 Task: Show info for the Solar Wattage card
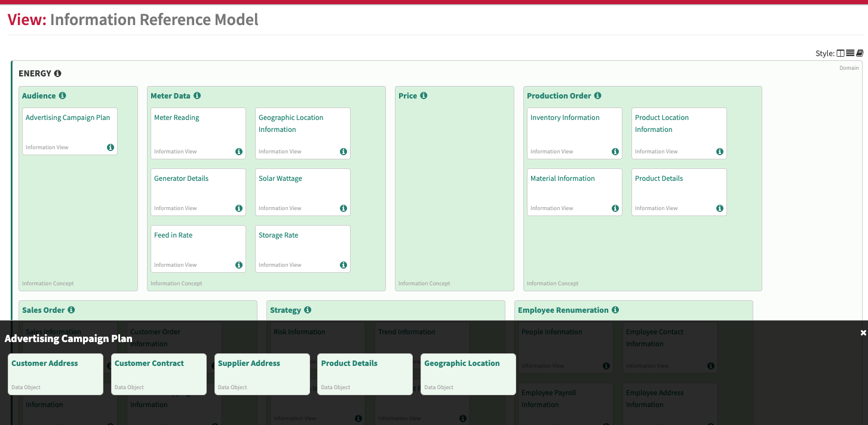pyautogui.click(x=343, y=208)
